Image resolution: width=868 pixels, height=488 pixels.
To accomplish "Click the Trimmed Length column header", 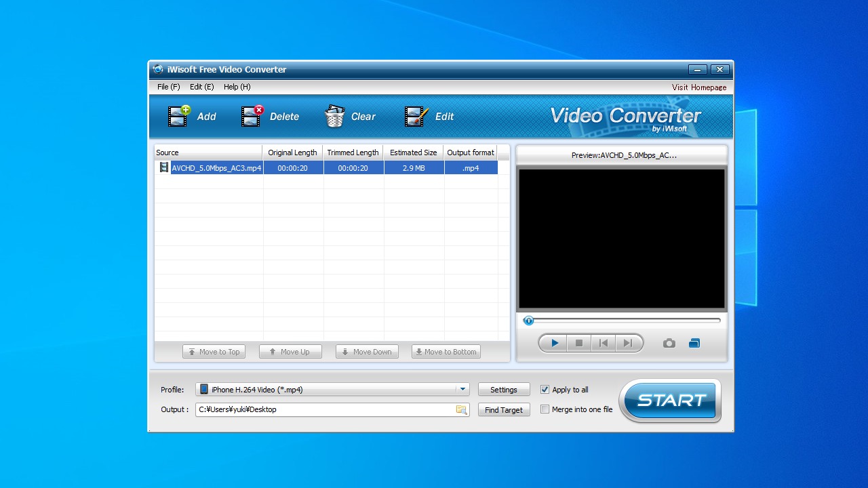I will pyautogui.click(x=353, y=152).
